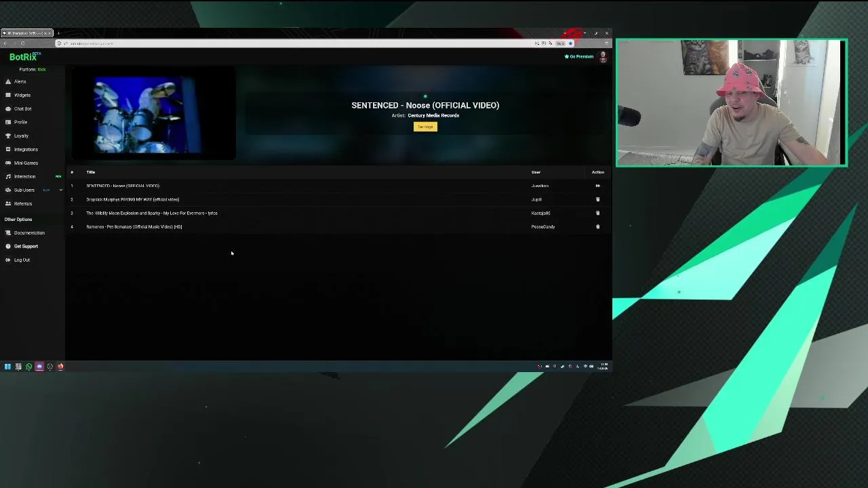Click user PossuCandy in the queue
The image size is (868, 488).
(543, 226)
